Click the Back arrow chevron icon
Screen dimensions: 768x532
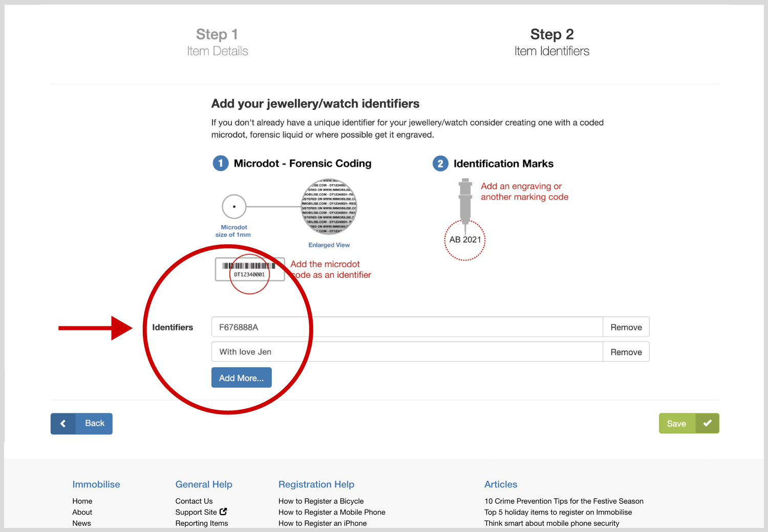point(63,424)
